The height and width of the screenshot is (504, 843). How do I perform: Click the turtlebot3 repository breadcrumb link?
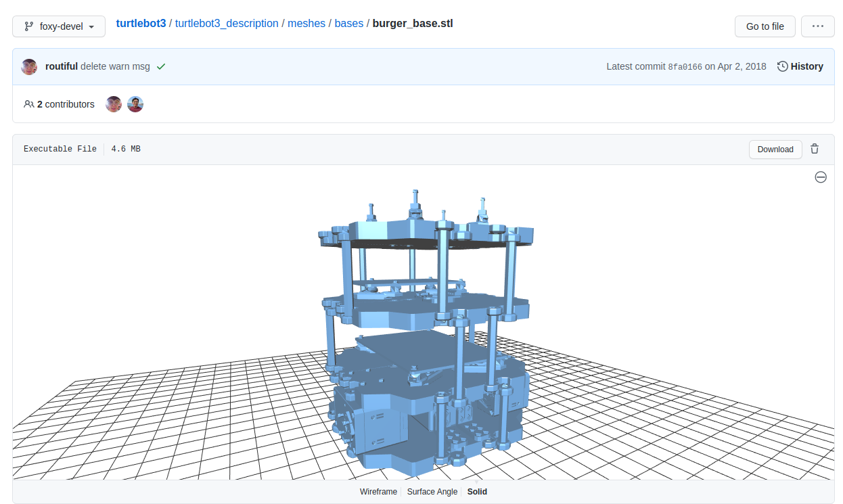click(x=141, y=24)
